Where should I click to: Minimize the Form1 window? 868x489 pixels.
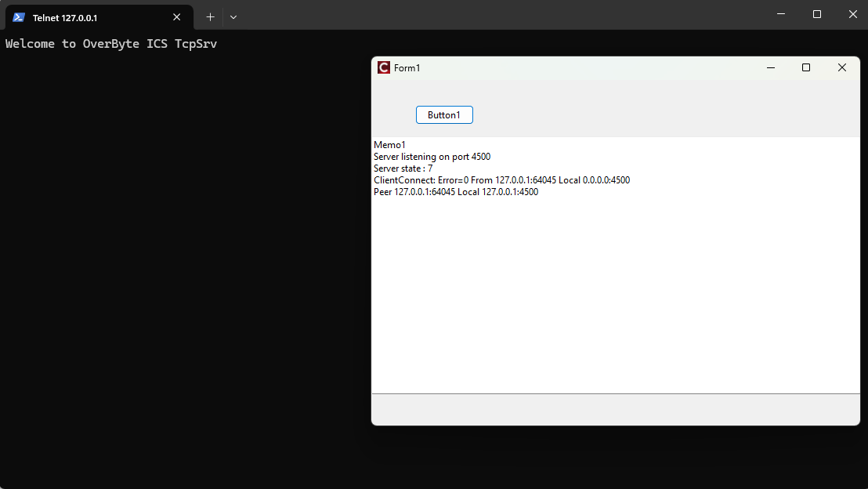(x=771, y=67)
